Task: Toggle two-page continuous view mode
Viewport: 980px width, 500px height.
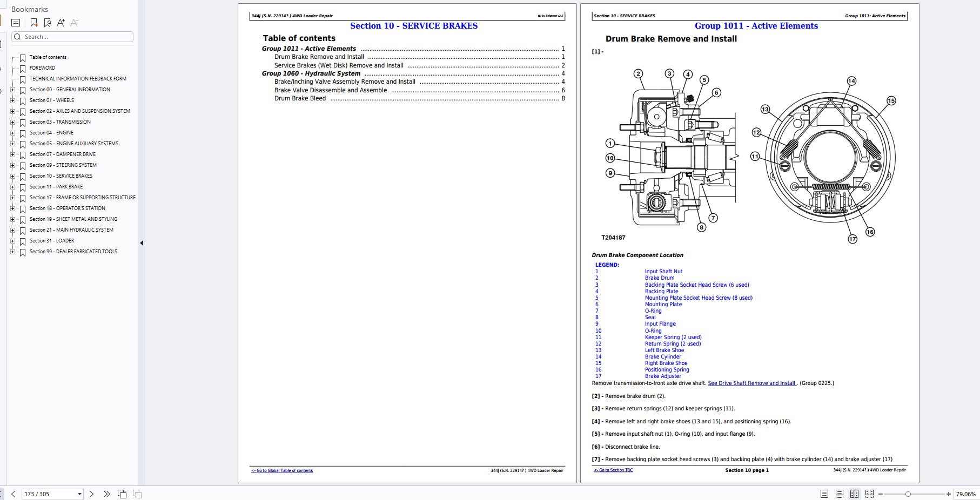Action: click(x=869, y=494)
